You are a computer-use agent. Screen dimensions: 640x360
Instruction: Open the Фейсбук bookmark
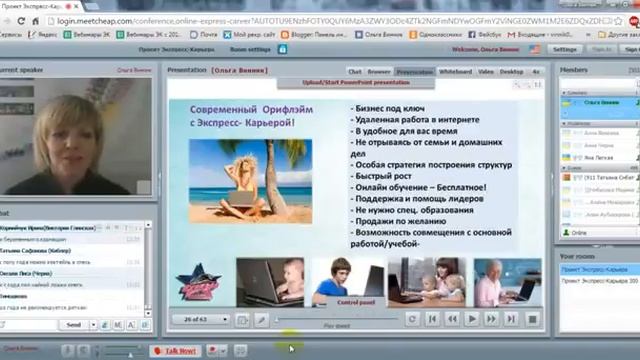click(x=484, y=35)
